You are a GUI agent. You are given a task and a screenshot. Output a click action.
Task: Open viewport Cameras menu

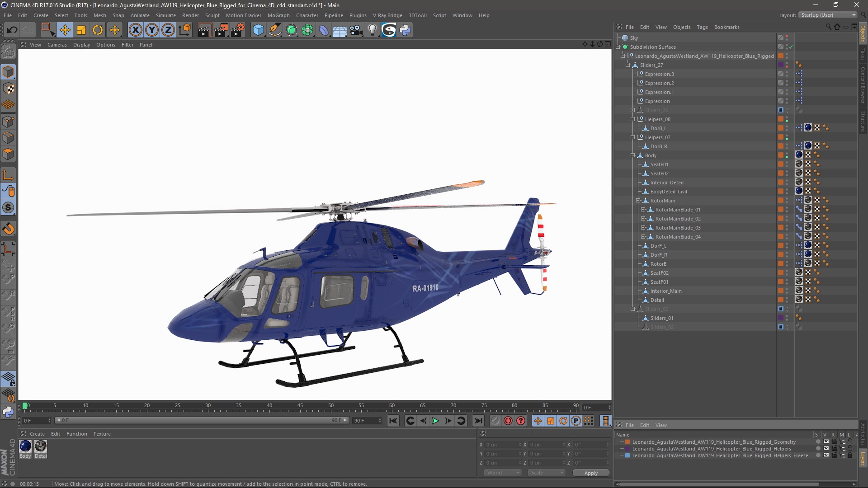point(57,45)
